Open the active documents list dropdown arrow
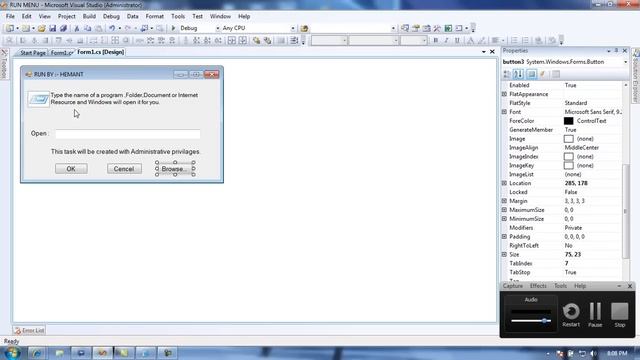 click(x=484, y=52)
